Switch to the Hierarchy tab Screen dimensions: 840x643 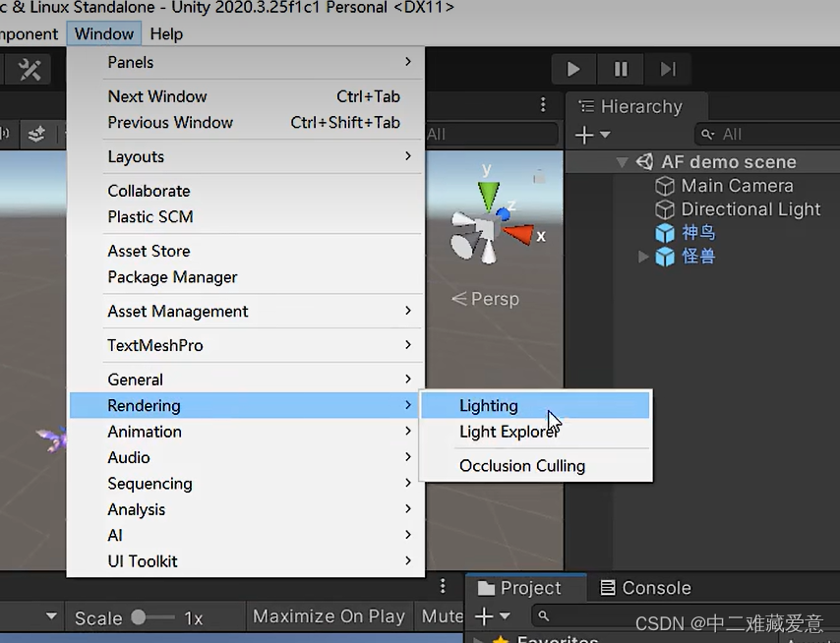click(x=637, y=106)
